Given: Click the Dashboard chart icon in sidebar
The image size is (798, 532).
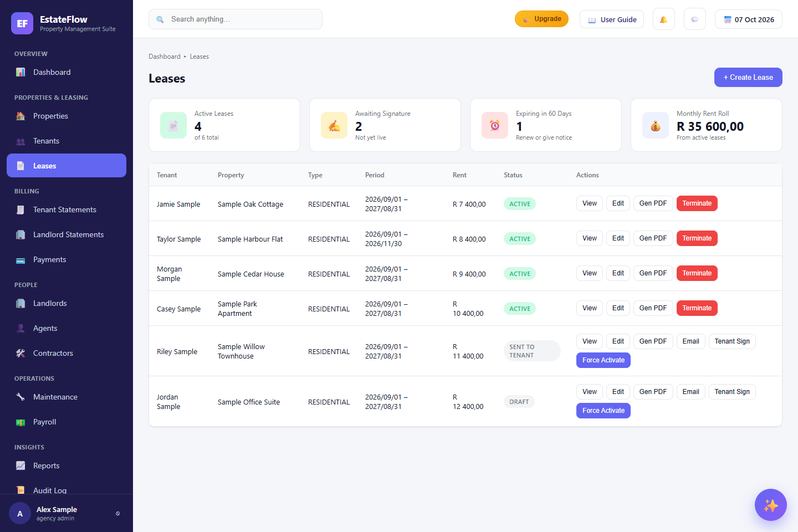Looking at the screenshot, I should (21, 72).
